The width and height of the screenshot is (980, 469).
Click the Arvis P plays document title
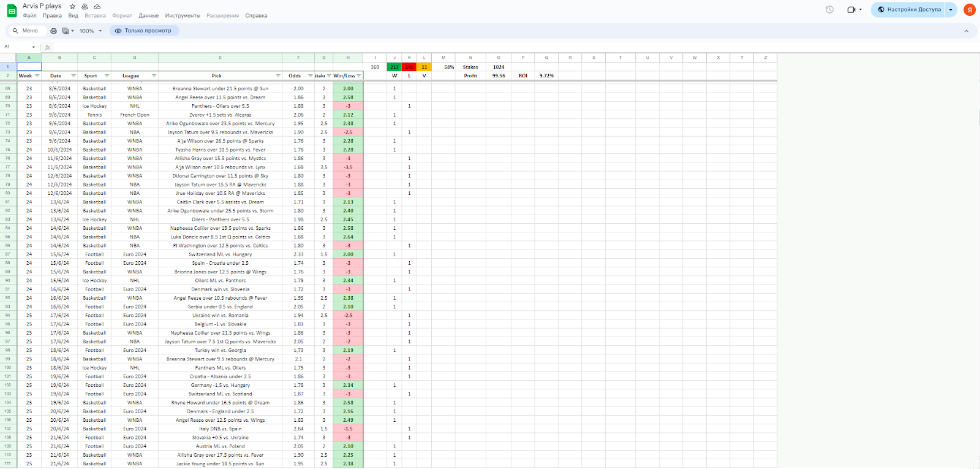pos(42,6)
